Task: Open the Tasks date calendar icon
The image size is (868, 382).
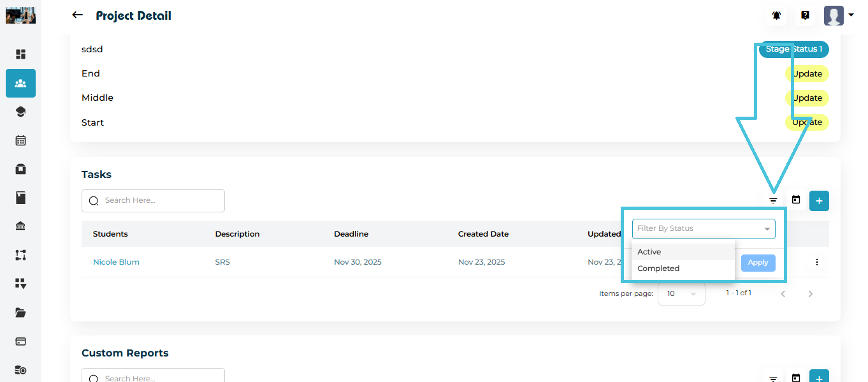Action: 796,200
